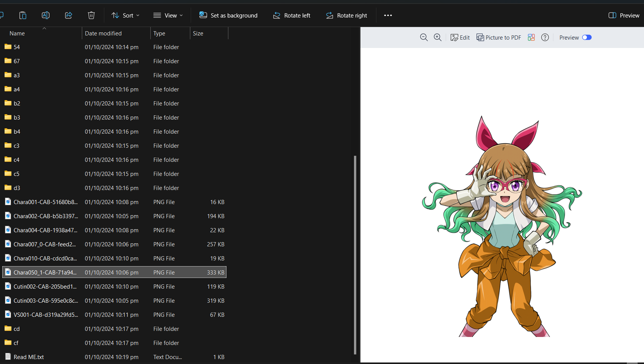Click the file list vertical scrollbar
The width and height of the screenshot is (644, 364).
pos(355,255)
